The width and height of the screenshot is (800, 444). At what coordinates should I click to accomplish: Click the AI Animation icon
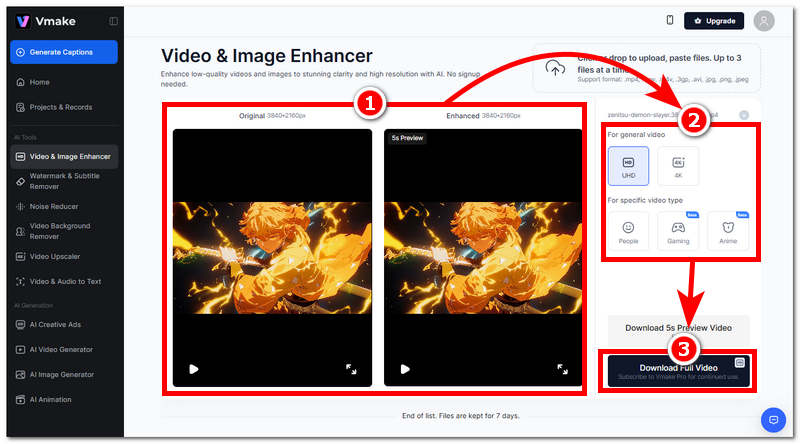pyautogui.click(x=20, y=400)
